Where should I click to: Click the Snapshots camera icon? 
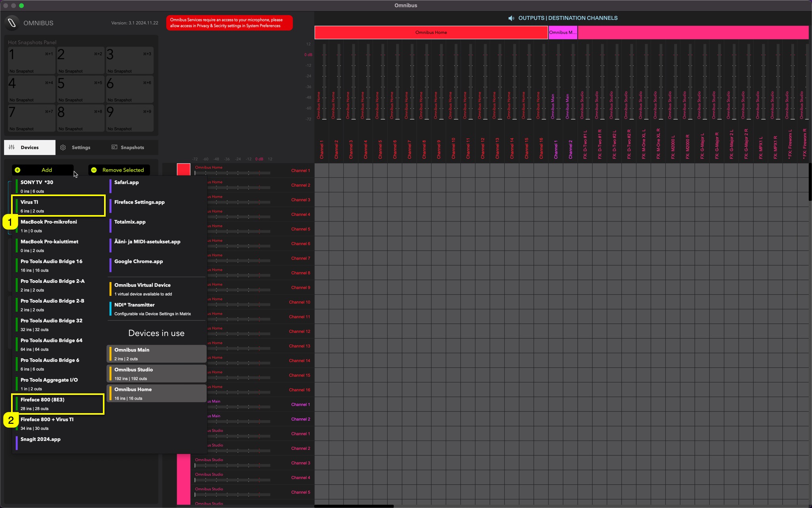[x=114, y=147]
